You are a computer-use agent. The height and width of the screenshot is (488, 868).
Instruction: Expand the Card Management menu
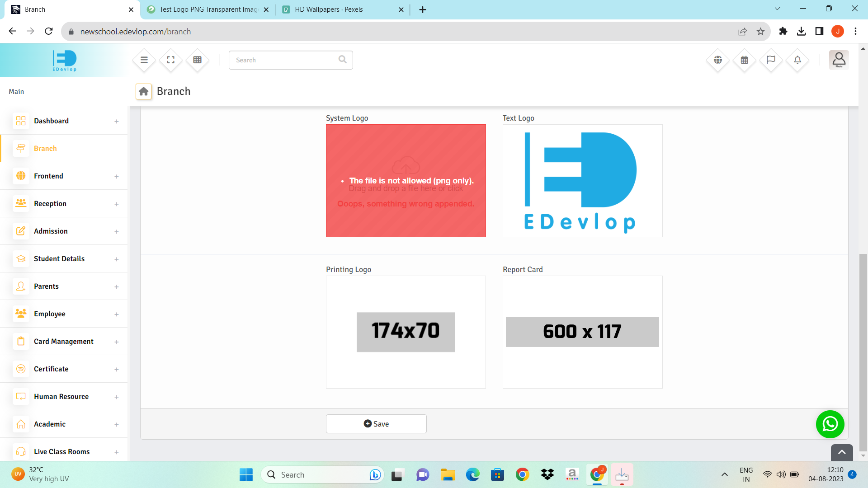[x=117, y=342]
